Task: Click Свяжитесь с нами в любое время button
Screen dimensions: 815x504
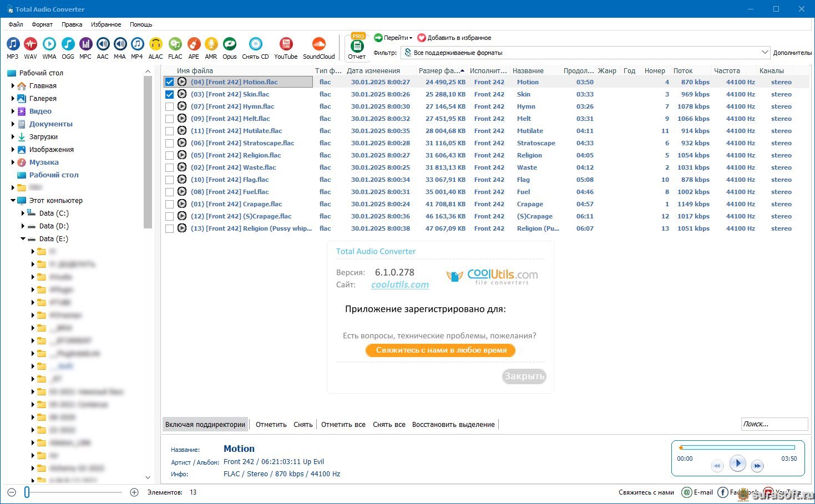Action: pyautogui.click(x=441, y=350)
